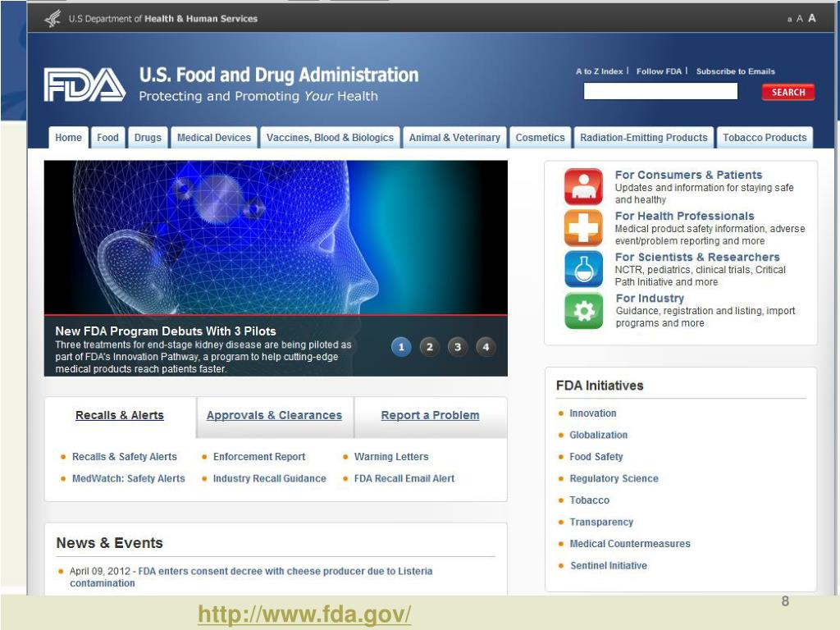
Task: Select the largest text size 'A'
Action: point(811,18)
